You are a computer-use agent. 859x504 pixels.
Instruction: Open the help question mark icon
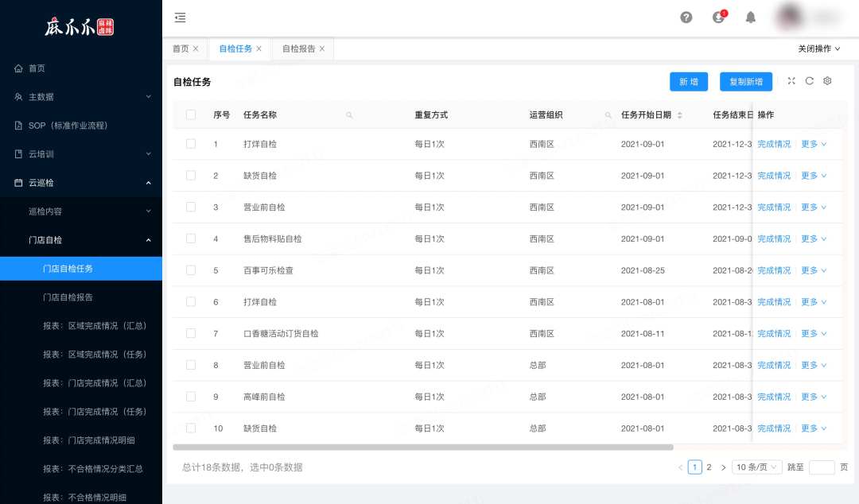click(x=686, y=17)
